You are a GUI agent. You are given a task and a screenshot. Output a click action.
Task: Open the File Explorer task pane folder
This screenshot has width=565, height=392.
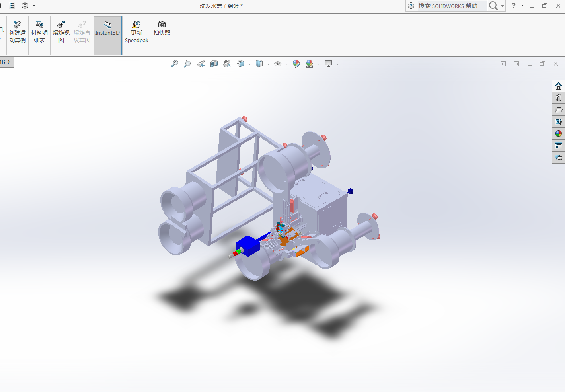pyautogui.click(x=559, y=110)
